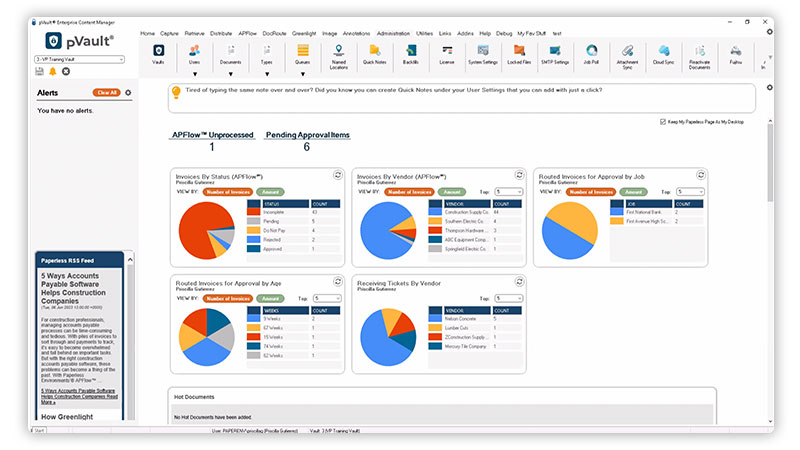Refresh Routed Invoices for Approval by Job chart
800x450 pixels.
pos(701,175)
